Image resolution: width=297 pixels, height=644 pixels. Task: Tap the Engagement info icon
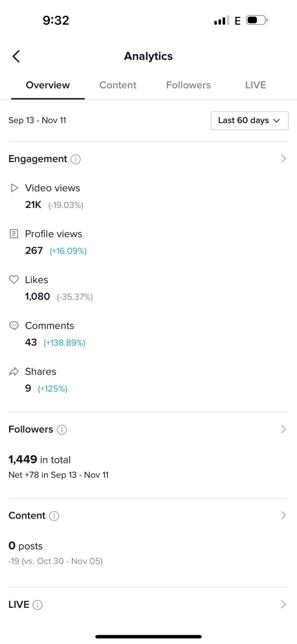[x=76, y=159]
